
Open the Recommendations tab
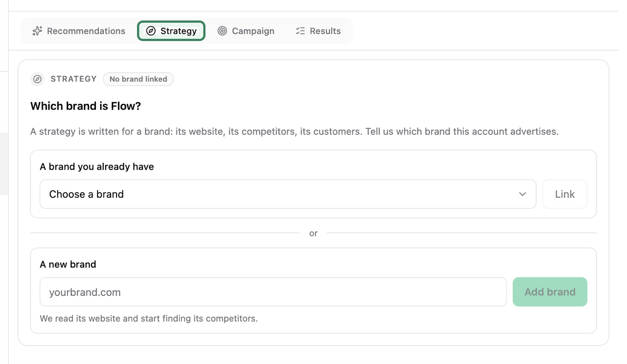(79, 31)
